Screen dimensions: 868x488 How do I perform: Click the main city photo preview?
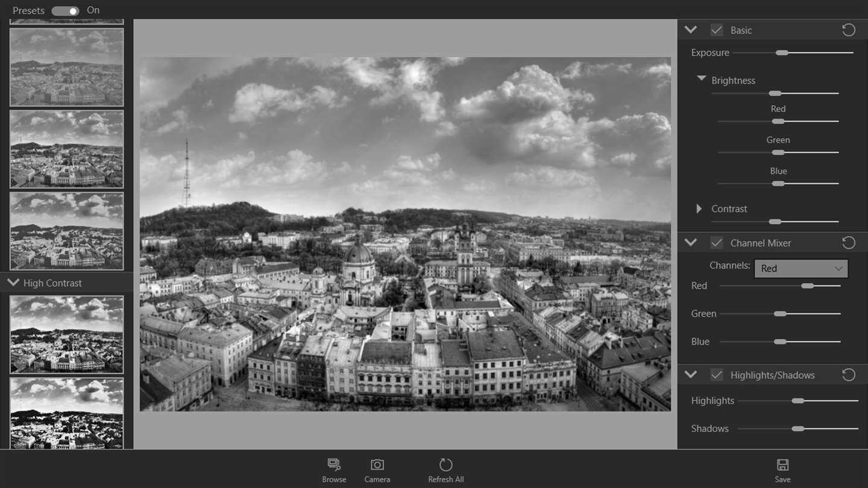405,234
